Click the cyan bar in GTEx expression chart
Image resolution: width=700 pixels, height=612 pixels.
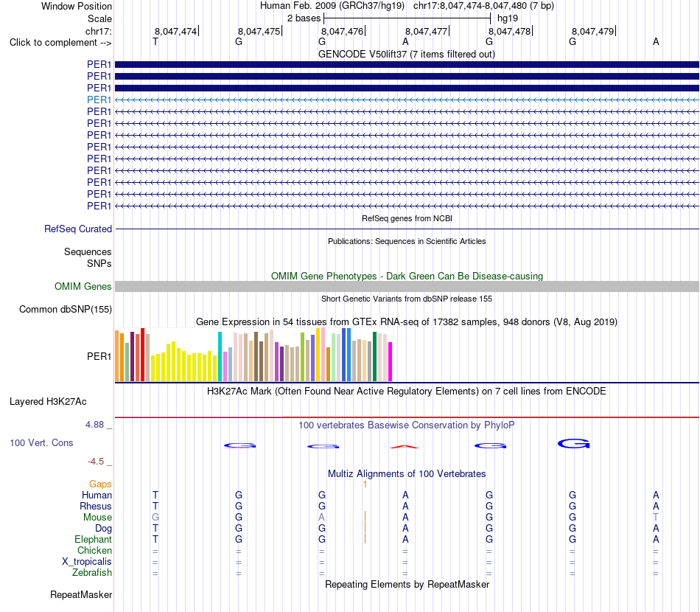pyautogui.click(x=220, y=356)
